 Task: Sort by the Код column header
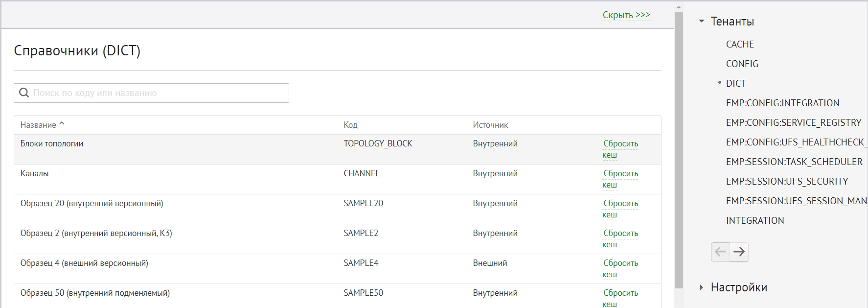click(x=350, y=125)
